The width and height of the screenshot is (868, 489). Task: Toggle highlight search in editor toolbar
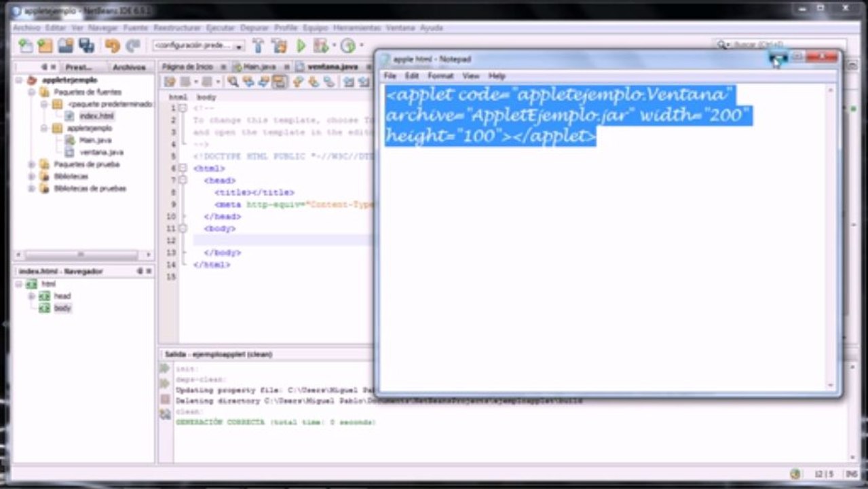pos(279,81)
